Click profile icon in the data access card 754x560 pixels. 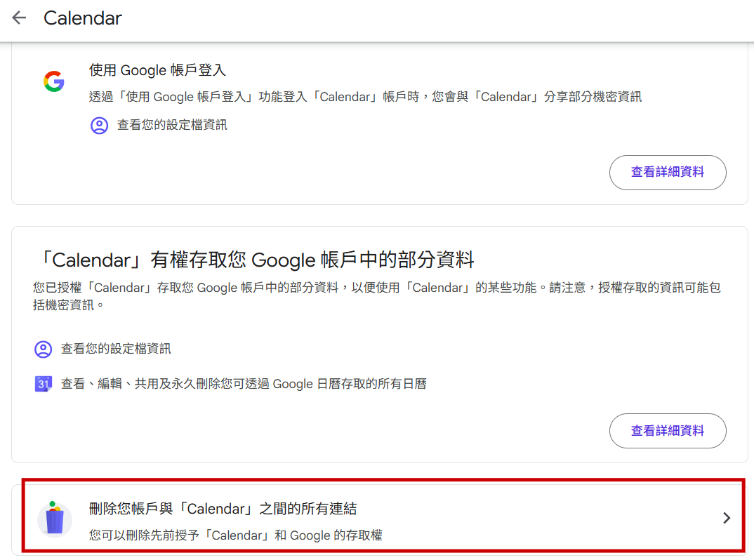44,349
